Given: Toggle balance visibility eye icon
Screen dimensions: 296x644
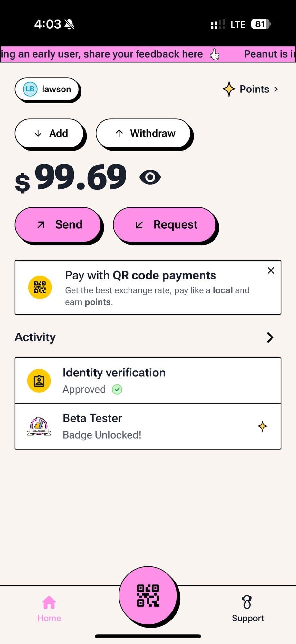Looking at the screenshot, I should tap(150, 177).
